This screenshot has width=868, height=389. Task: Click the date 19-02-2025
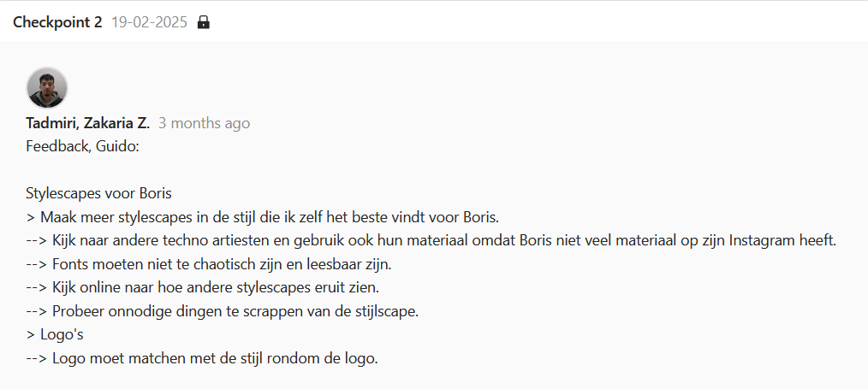coord(148,22)
